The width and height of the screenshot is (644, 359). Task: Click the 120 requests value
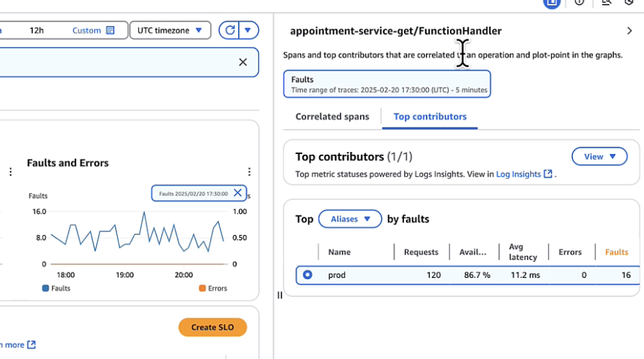433,275
